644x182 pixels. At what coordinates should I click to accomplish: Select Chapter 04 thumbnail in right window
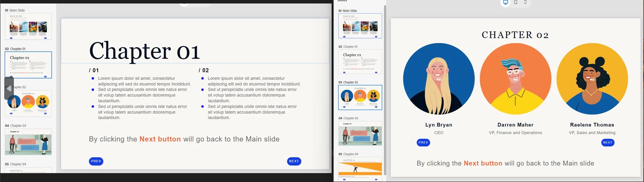[x=360, y=169]
